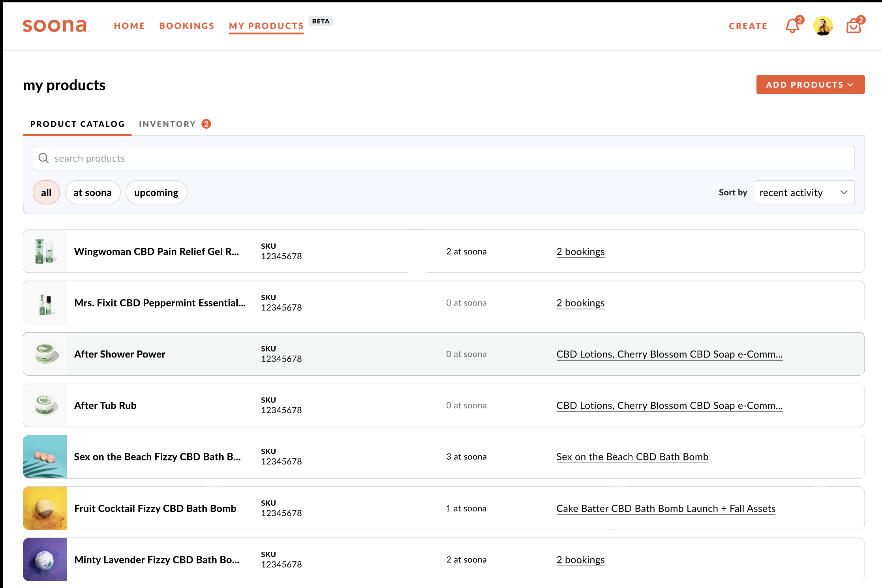This screenshot has width=882, height=588.
Task: Click '2 at soona' in Wingwoman row
Action: [x=466, y=252]
